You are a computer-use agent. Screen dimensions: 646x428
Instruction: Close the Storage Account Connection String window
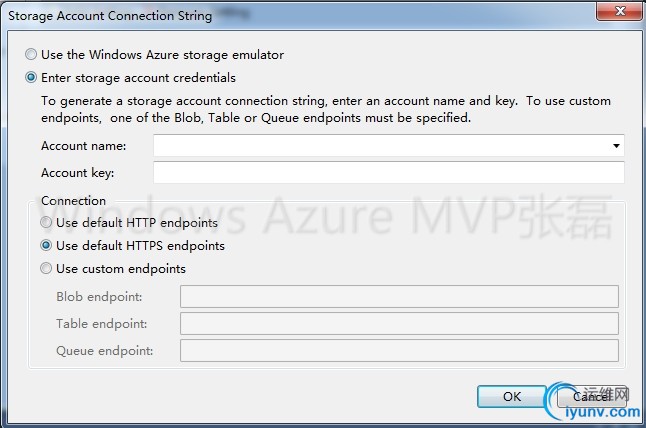(x=620, y=11)
